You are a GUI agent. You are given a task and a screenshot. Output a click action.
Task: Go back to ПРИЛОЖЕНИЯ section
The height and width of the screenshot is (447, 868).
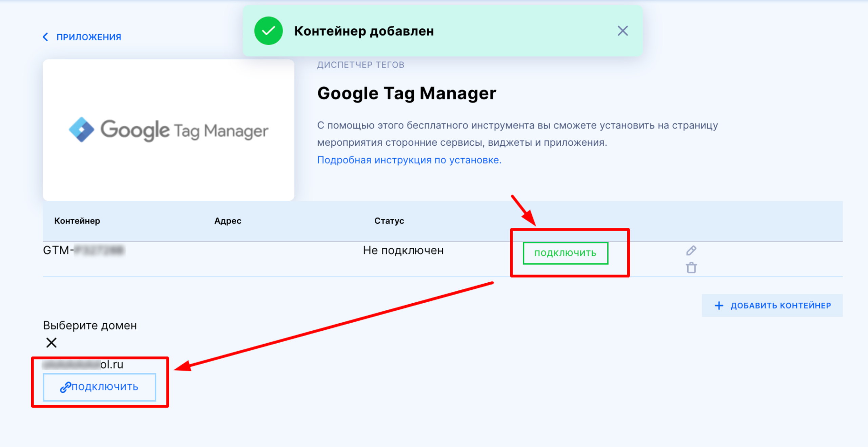pos(88,37)
